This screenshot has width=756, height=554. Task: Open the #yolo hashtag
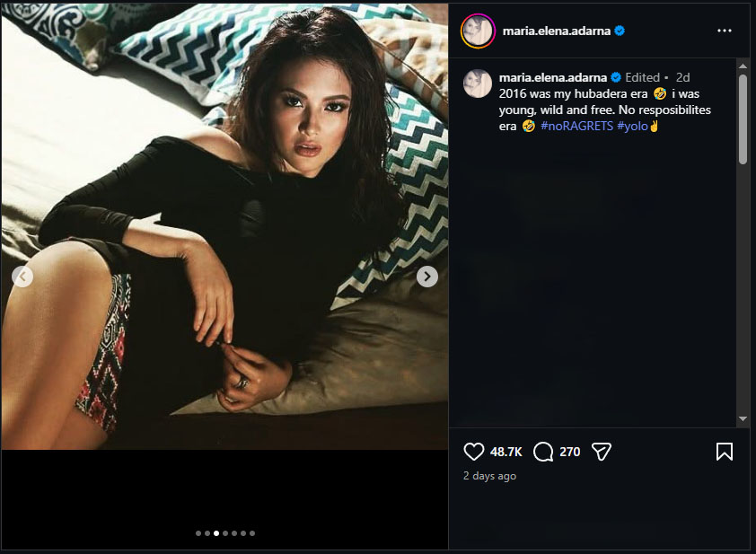[x=632, y=127]
